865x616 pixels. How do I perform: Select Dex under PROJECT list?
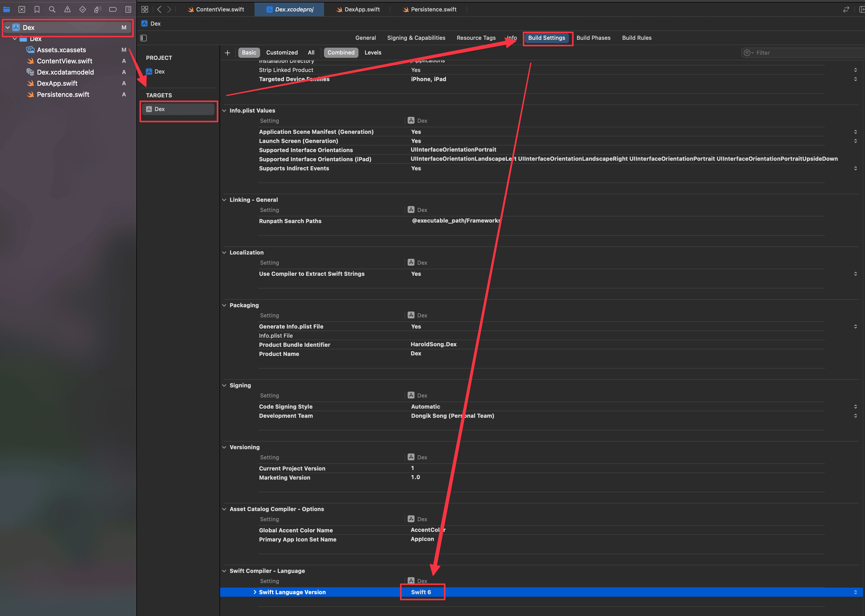[159, 71]
